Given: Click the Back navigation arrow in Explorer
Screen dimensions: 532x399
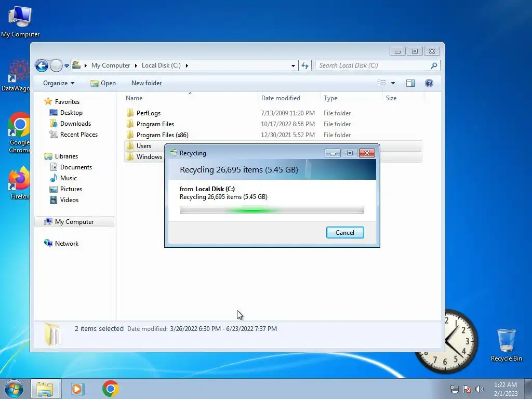Looking at the screenshot, I should click(x=42, y=65).
